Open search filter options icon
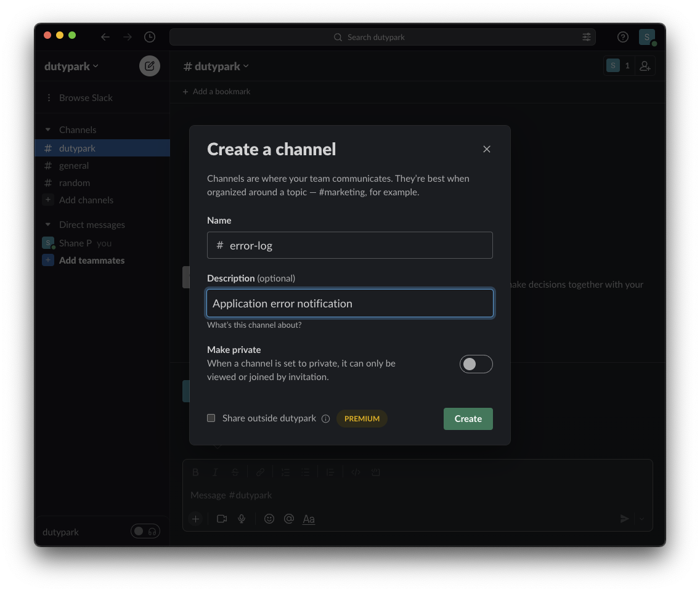Viewport: 700px width, 592px height. 587,37
